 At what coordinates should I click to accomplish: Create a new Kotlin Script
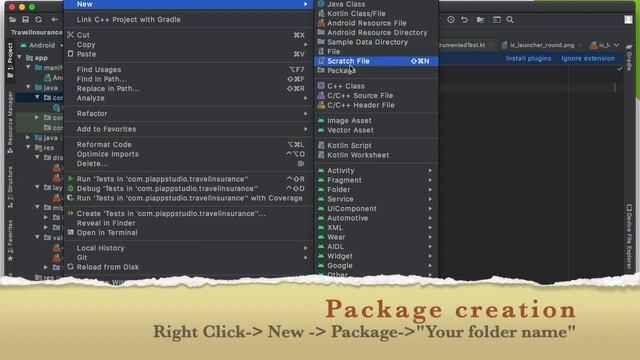[376, 146]
